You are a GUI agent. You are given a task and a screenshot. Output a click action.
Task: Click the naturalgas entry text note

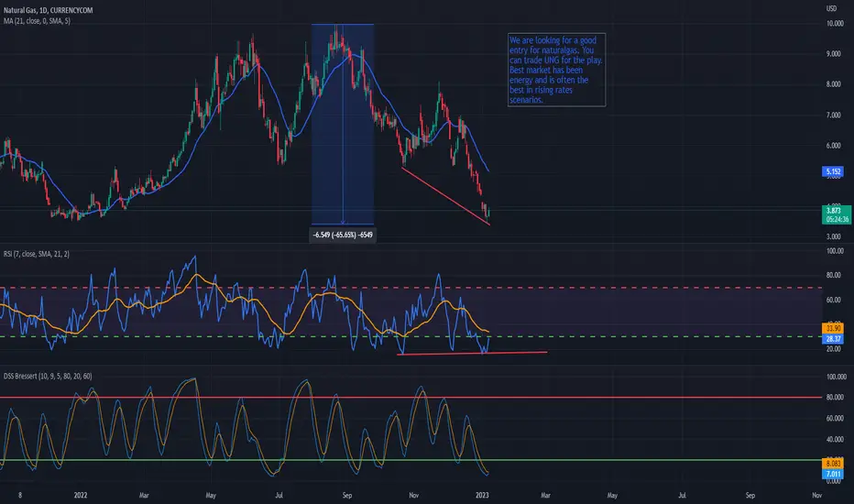click(x=556, y=70)
